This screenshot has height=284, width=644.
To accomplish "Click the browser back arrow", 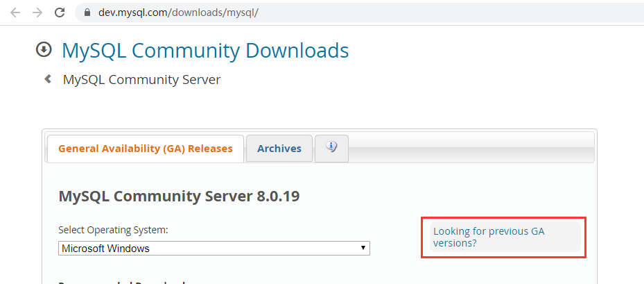I will point(15,12).
